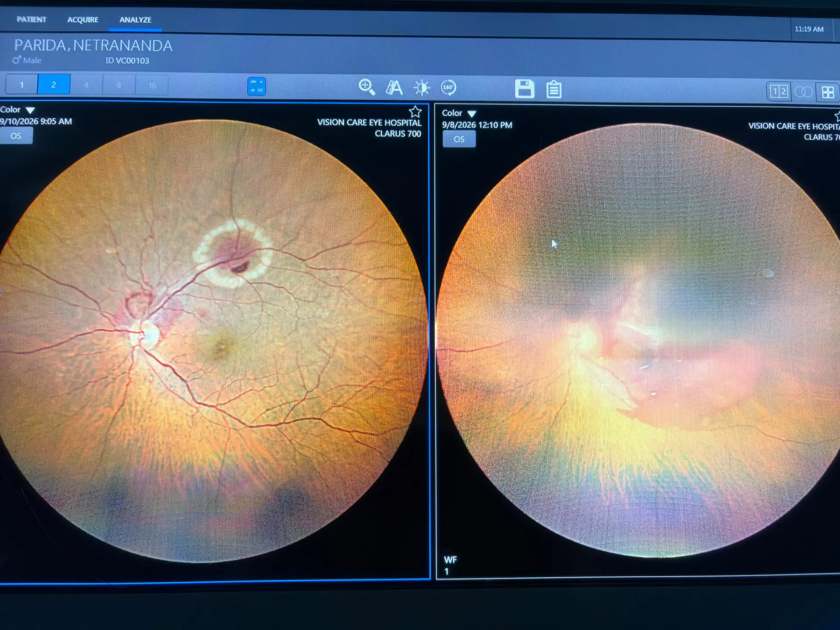Screen dimensions: 840x630
Task: Select the 16-image layout button
Action: tap(152, 85)
